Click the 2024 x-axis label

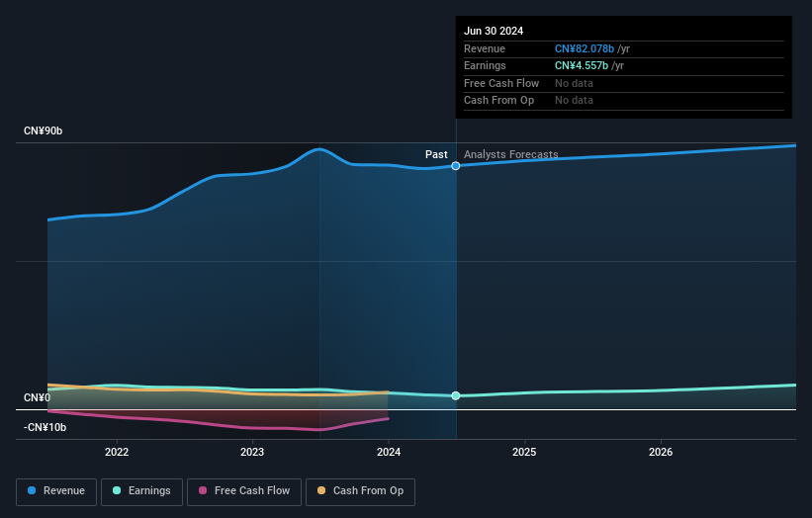pos(389,452)
